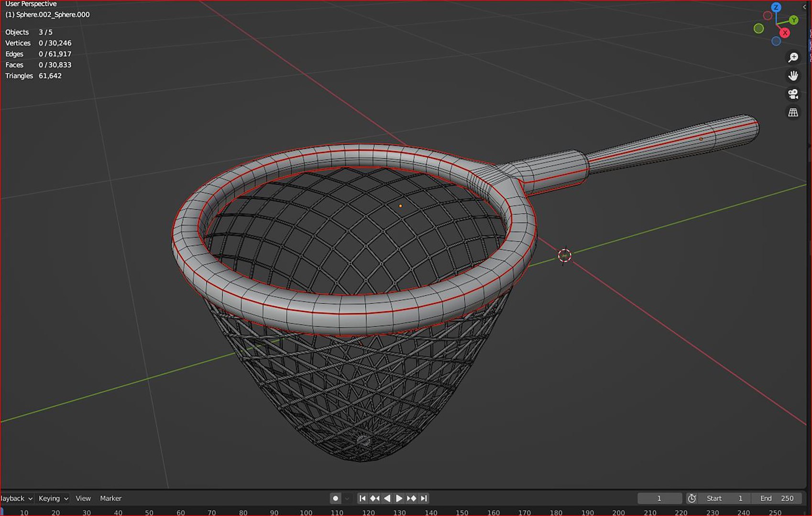
Task: Click the zoom view magnifier icon
Action: pos(793,57)
